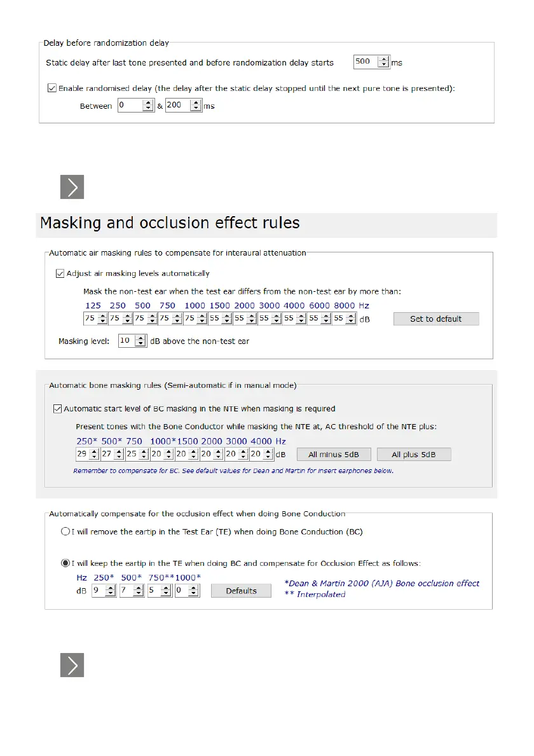
Task: Select 'I will remove the eartip' option
Action: coord(64,532)
